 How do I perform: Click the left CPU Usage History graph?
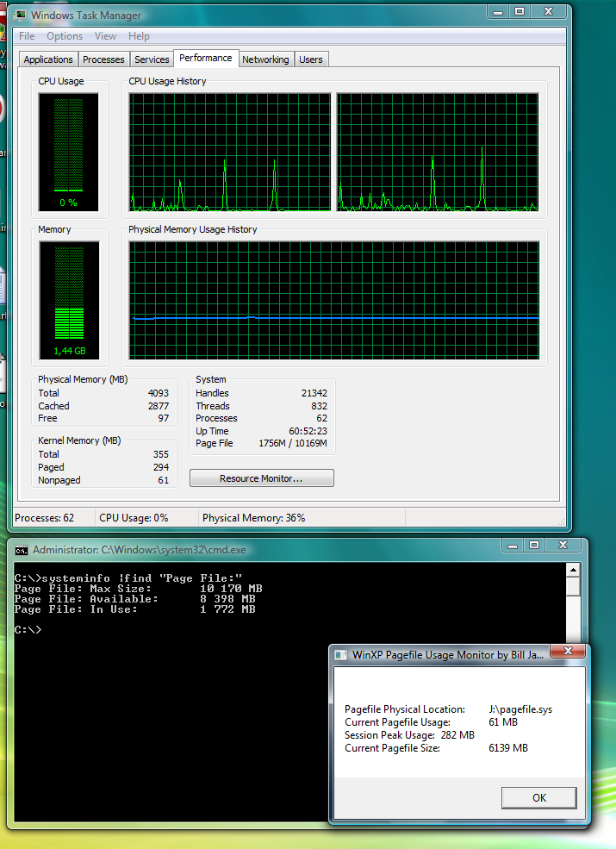(x=229, y=153)
